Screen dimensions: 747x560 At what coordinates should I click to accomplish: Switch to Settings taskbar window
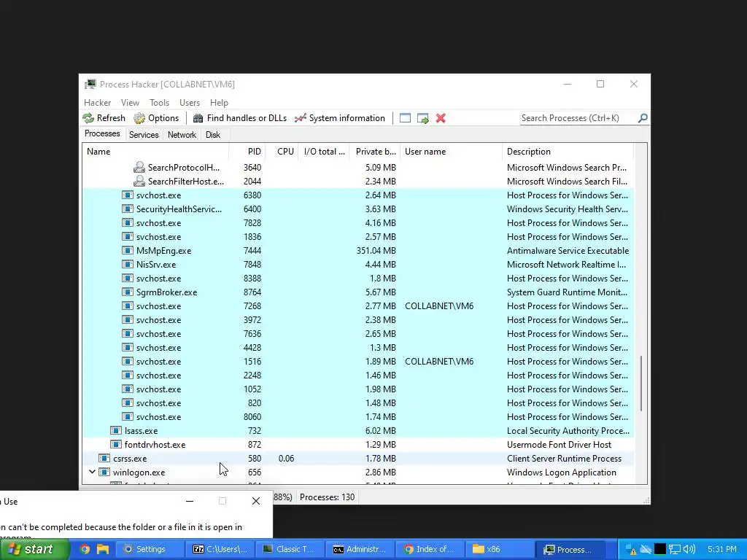point(149,549)
